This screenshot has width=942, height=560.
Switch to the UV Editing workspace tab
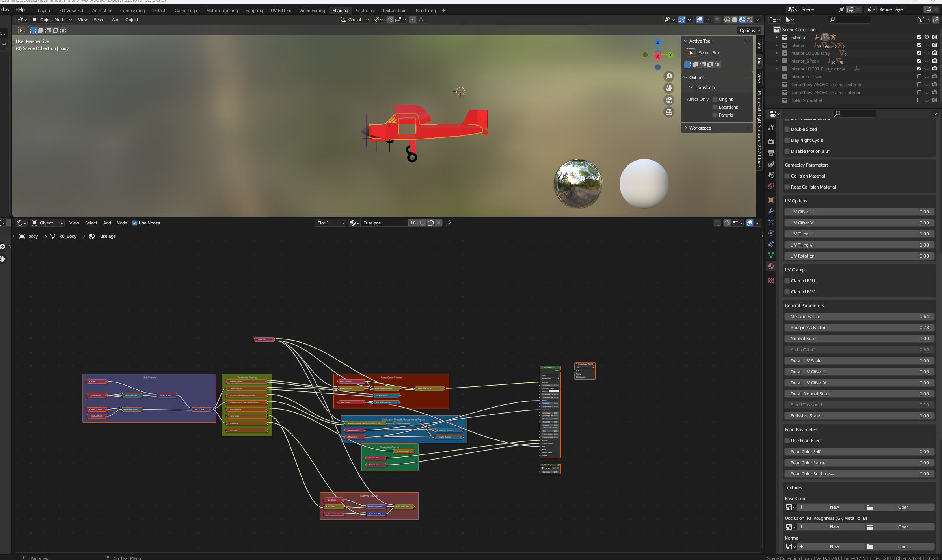[x=281, y=11]
